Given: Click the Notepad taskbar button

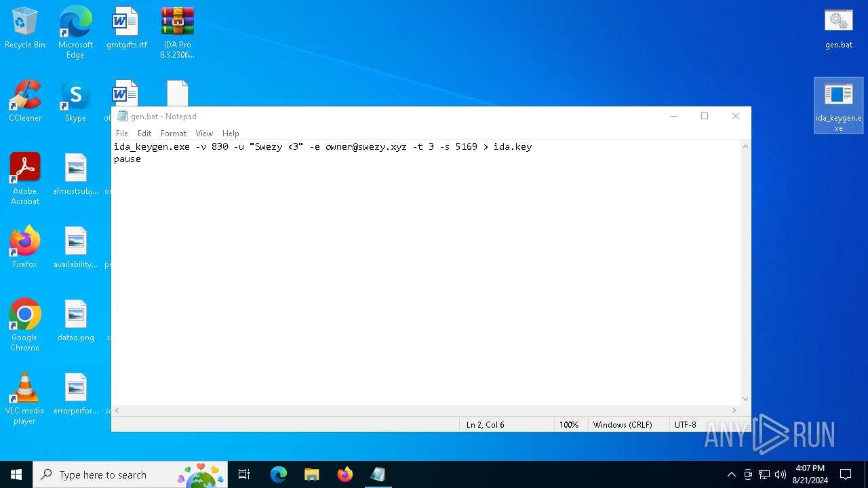Looking at the screenshot, I should pos(378,474).
